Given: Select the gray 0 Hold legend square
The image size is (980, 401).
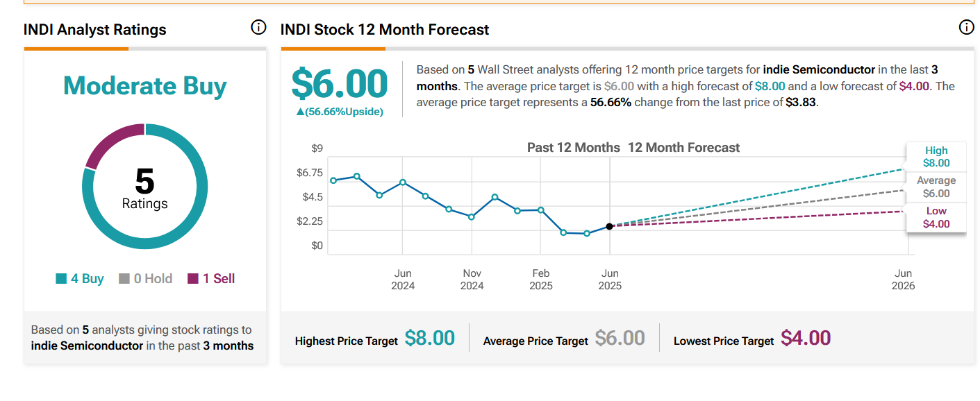Looking at the screenshot, I should (124, 279).
